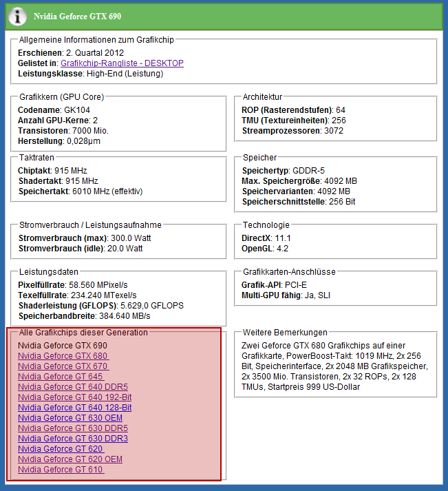Click the Nvidia Geforce GT 640 192-Bit link

tap(75, 397)
